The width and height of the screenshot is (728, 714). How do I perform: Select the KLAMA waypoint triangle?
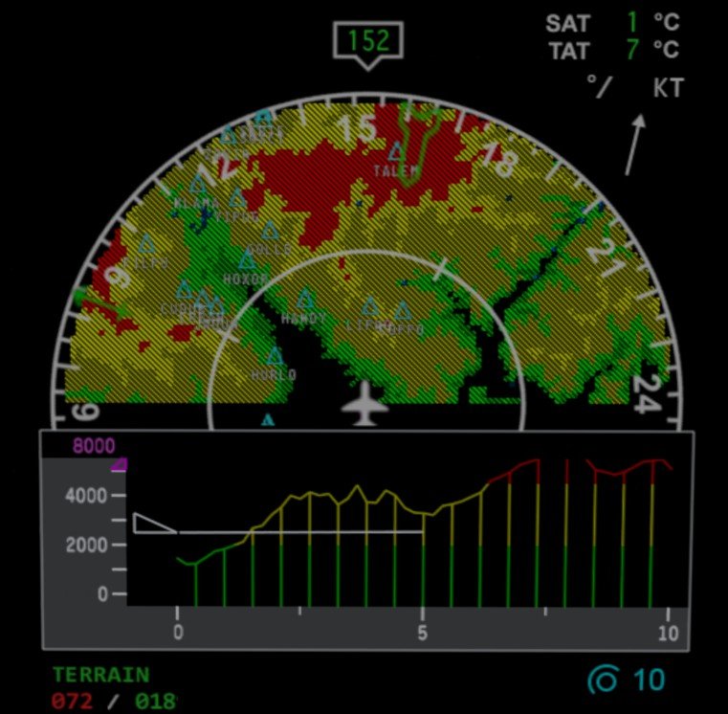(x=198, y=184)
